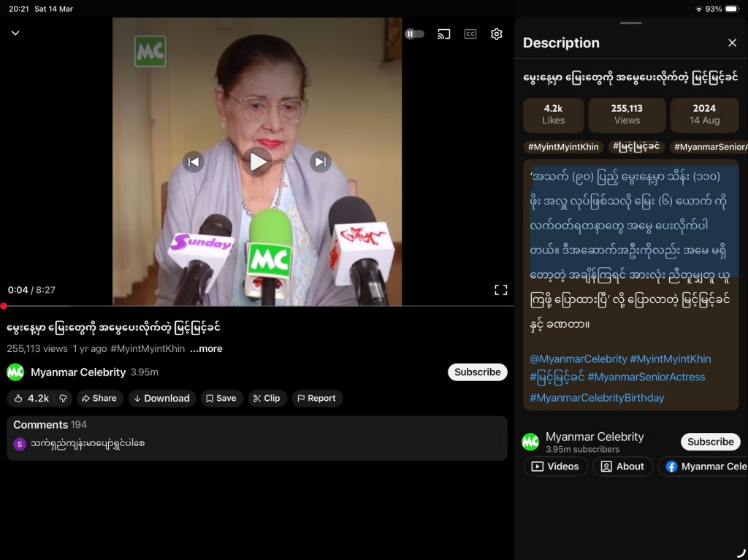Open the channel Videos tab
Viewport: 748px width, 560px height.
click(555, 467)
